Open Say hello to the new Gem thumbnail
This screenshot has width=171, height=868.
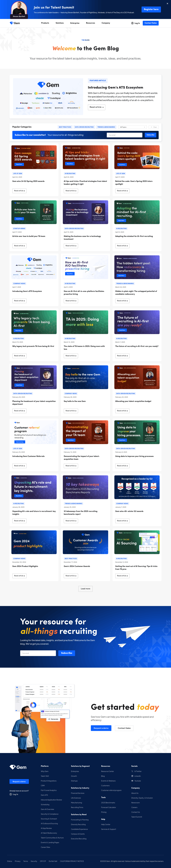point(85,377)
